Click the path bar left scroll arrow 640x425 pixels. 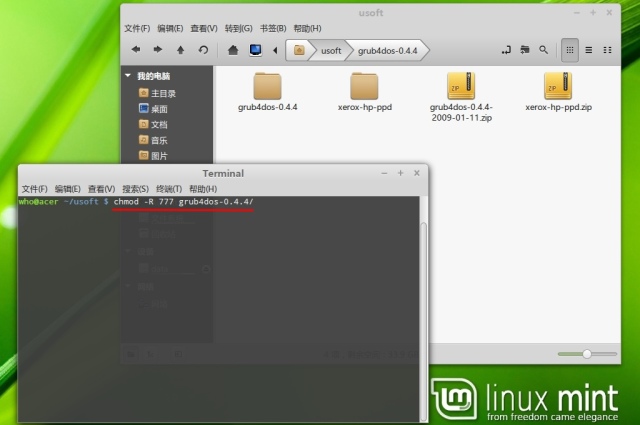[x=275, y=50]
